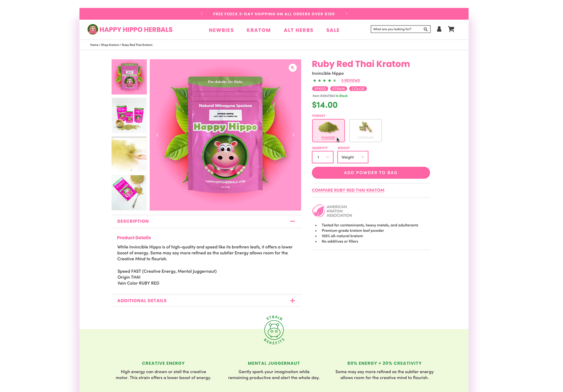Select the Powder format option
This screenshot has width=563, height=392.
point(328,131)
